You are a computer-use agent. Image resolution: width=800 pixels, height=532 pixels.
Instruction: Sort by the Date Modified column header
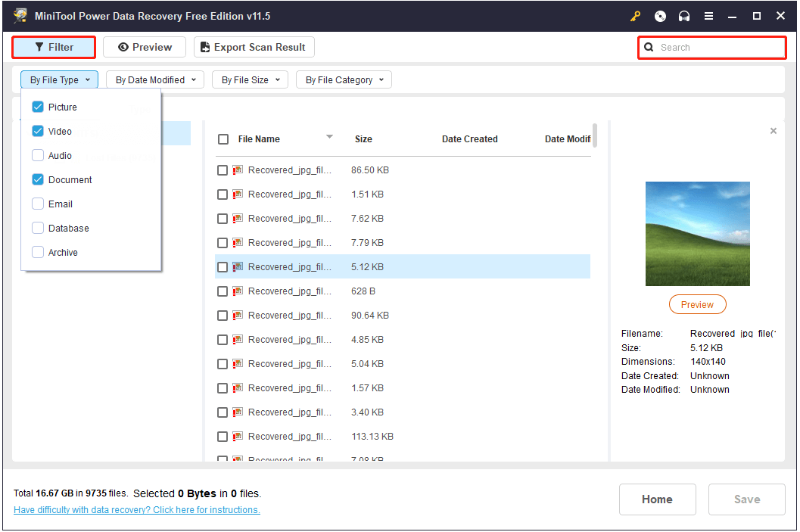568,139
